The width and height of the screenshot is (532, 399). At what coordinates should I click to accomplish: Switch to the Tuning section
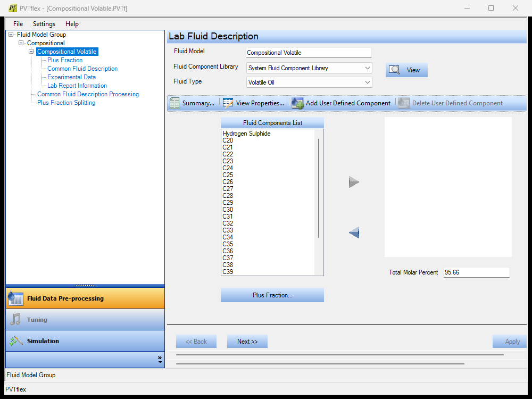click(x=85, y=319)
